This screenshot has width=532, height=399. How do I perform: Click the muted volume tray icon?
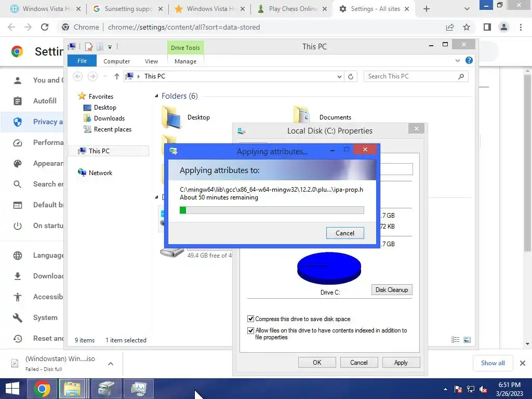tap(483, 390)
